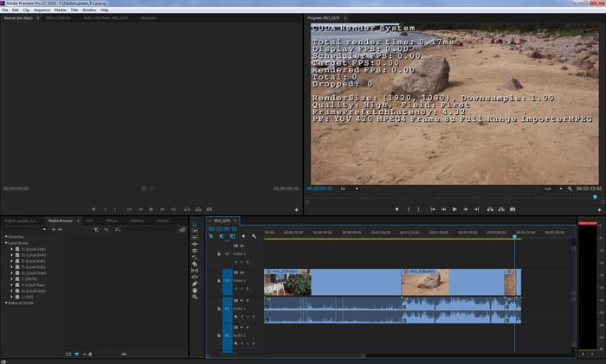This screenshot has width=606, height=364.
Task: Click the timeline horizontal zoom scrollbar
Action: 287,355
